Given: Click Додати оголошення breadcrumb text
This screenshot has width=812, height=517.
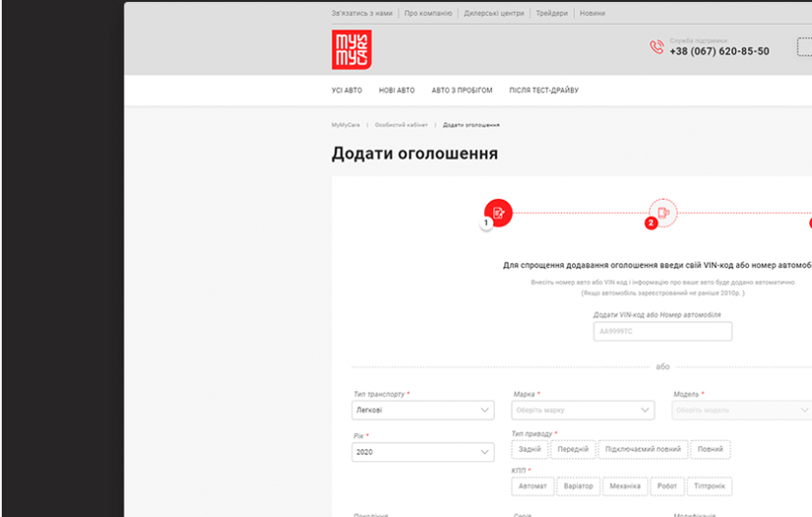Looking at the screenshot, I should (x=471, y=125).
